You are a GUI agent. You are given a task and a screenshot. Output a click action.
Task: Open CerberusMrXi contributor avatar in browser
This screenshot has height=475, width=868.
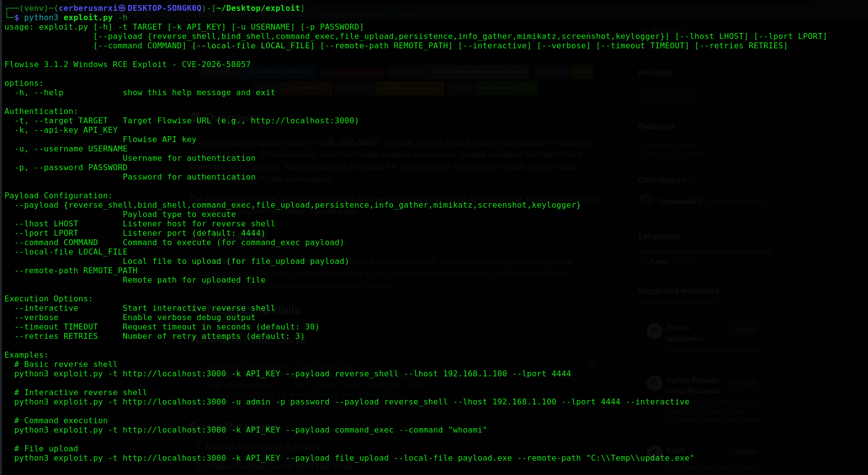click(646, 202)
